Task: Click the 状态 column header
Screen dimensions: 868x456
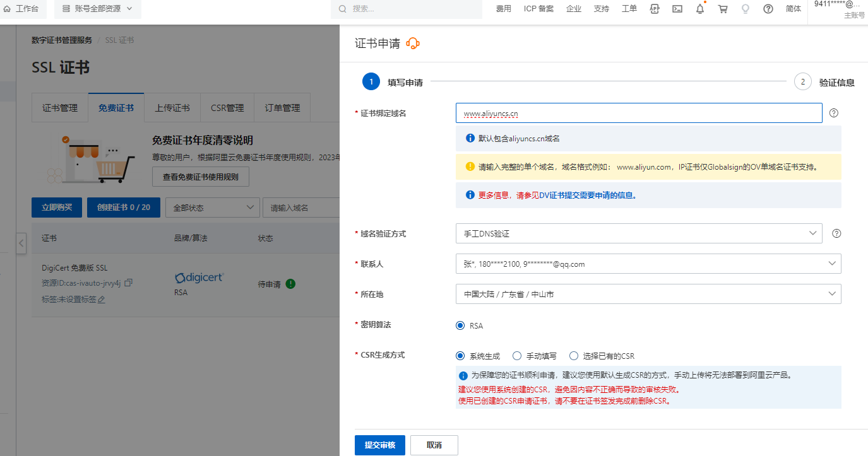Action: point(265,238)
